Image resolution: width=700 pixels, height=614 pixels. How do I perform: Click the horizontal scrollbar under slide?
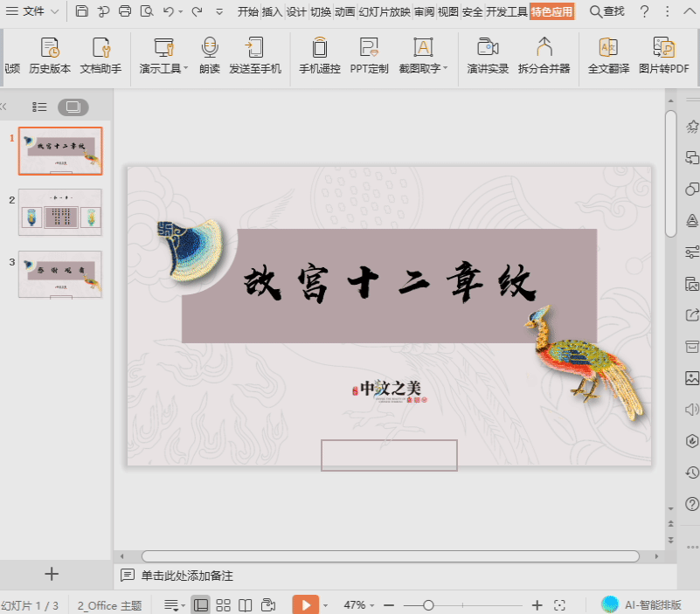(x=390, y=556)
